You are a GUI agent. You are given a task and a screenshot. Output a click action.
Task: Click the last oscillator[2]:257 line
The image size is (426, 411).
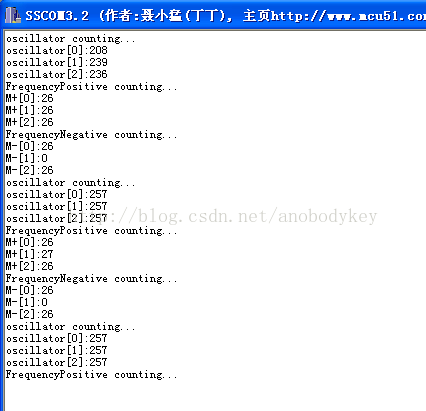click(x=57, y=363)
